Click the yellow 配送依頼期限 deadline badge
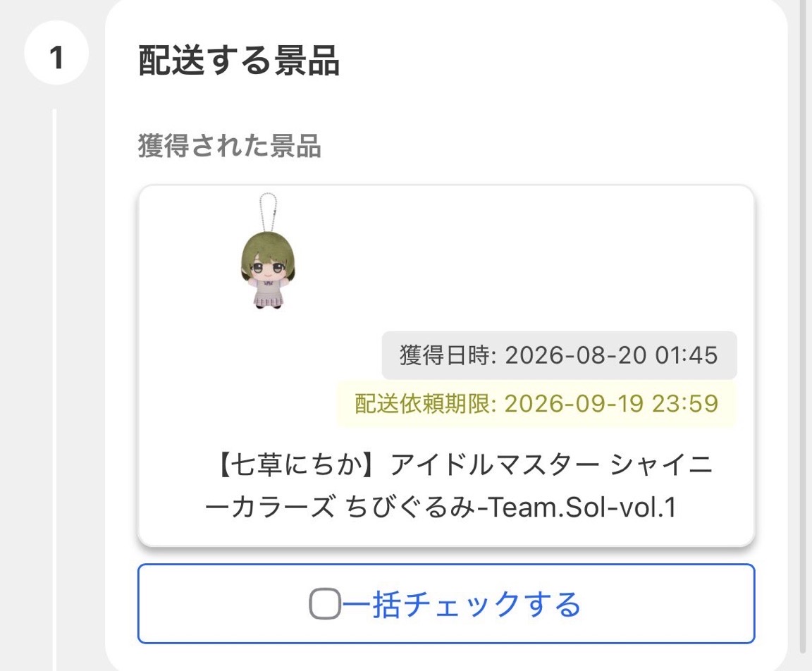 (536, 404)
